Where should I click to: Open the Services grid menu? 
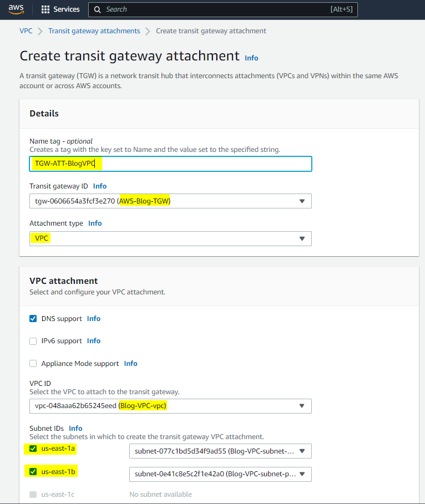pyautogui.click(x=45, y=9)
